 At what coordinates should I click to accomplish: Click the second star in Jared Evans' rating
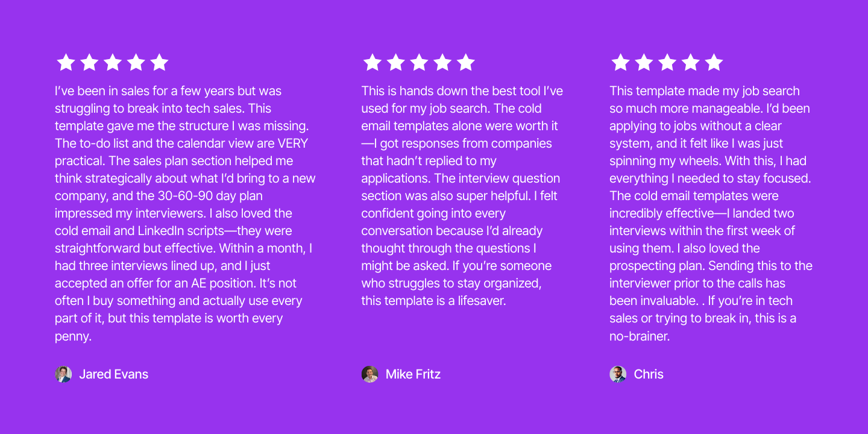tap(89, 62)
